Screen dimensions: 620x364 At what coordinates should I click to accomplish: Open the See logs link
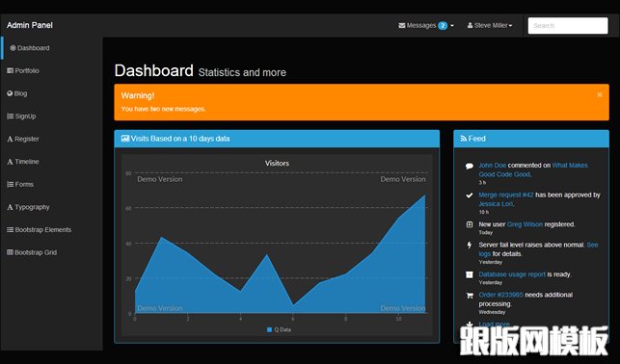[x=539, y=249]
